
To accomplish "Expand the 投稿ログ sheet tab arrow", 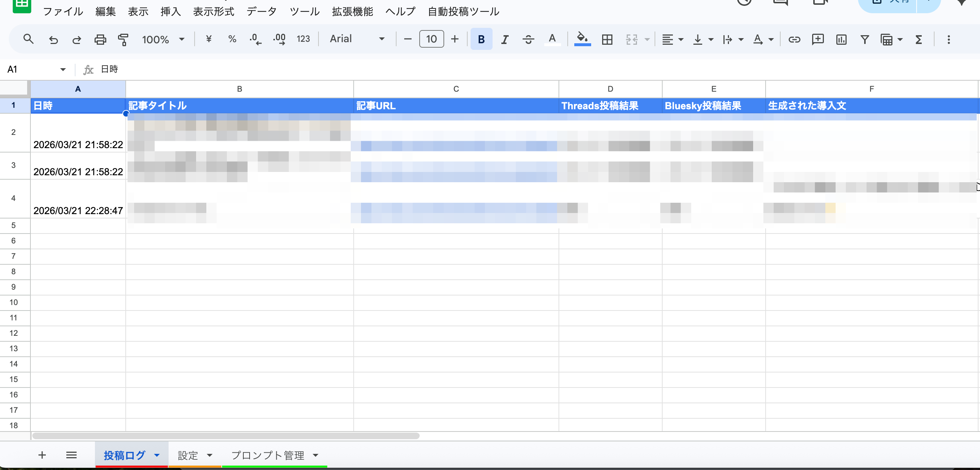I will point(157,455).
